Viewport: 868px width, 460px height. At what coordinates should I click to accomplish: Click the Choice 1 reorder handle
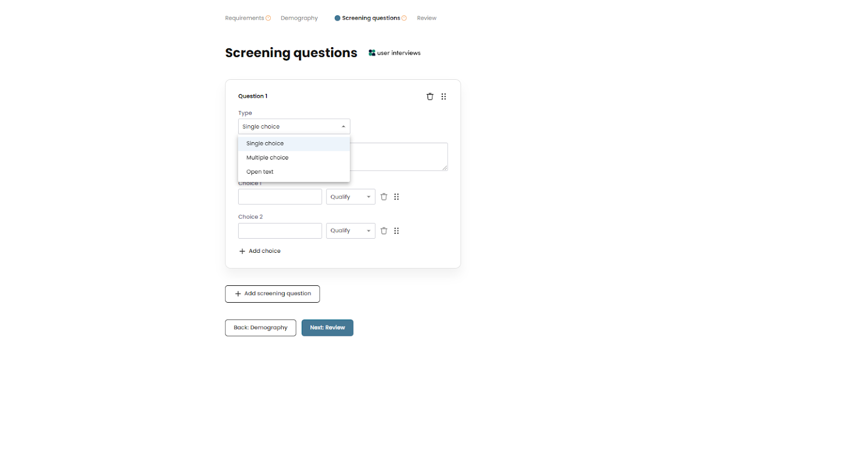pos(397,197)
